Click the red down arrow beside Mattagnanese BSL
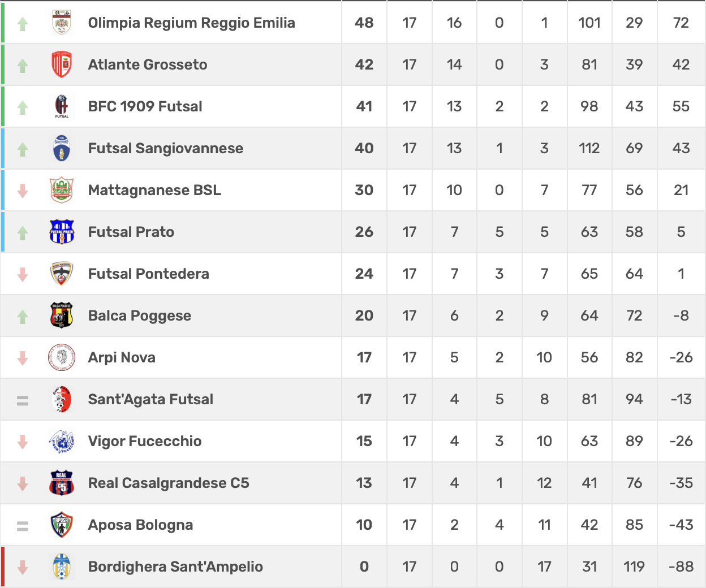The height and width of the screenshot is (588, 706). [23, 191]
